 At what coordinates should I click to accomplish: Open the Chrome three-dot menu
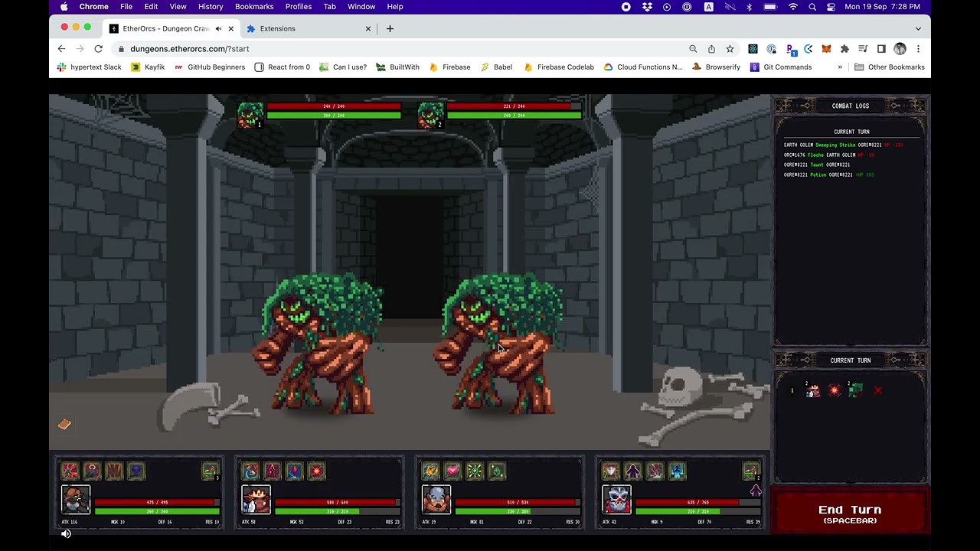coord(918,49)
